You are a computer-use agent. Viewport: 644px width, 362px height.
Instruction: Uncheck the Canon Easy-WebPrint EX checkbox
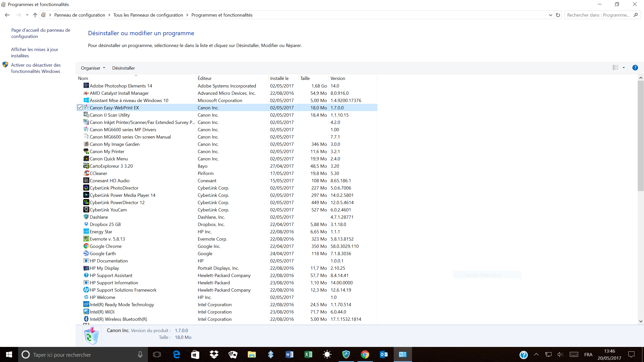tap(80, 108)
